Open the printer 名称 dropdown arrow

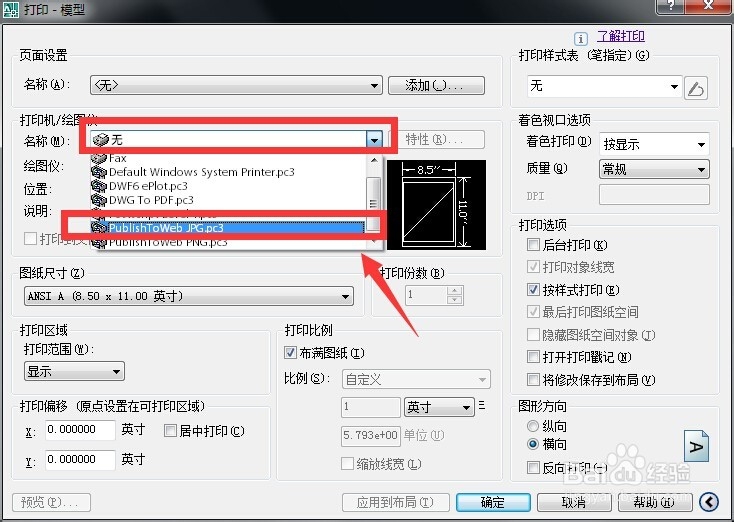(x=374, y=140)
